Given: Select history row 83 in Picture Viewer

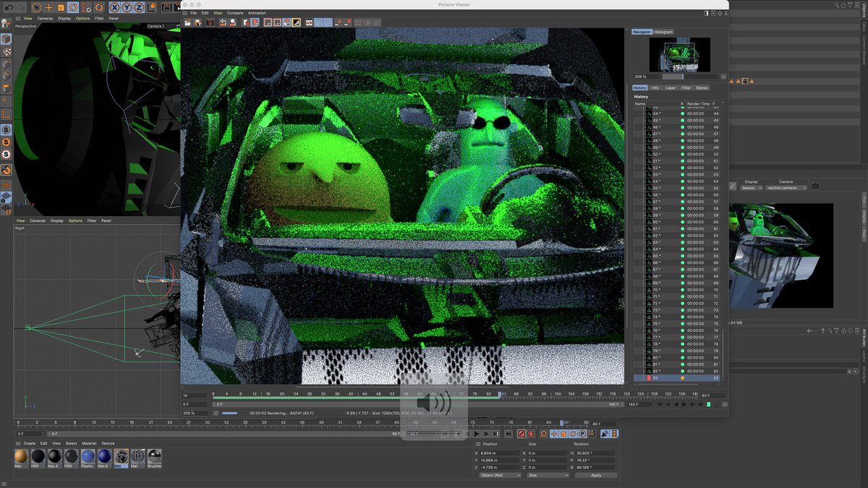Looking at the screenshot, I should [676, 378].
